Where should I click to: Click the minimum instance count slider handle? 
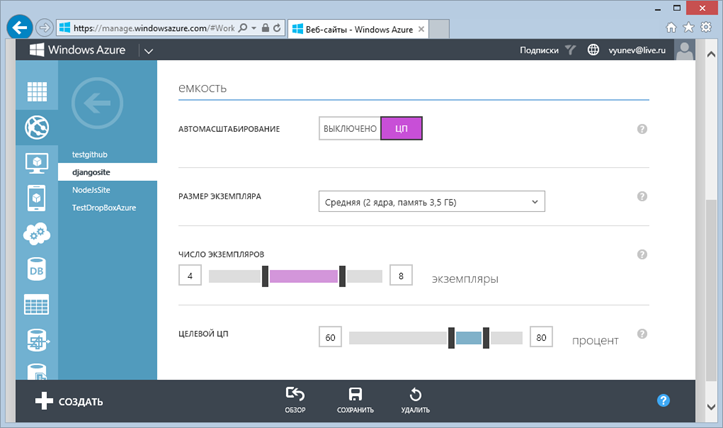(x=265, y=276)
